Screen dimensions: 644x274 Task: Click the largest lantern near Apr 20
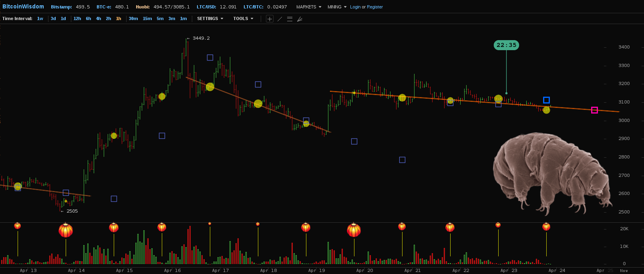click(354, 230)
